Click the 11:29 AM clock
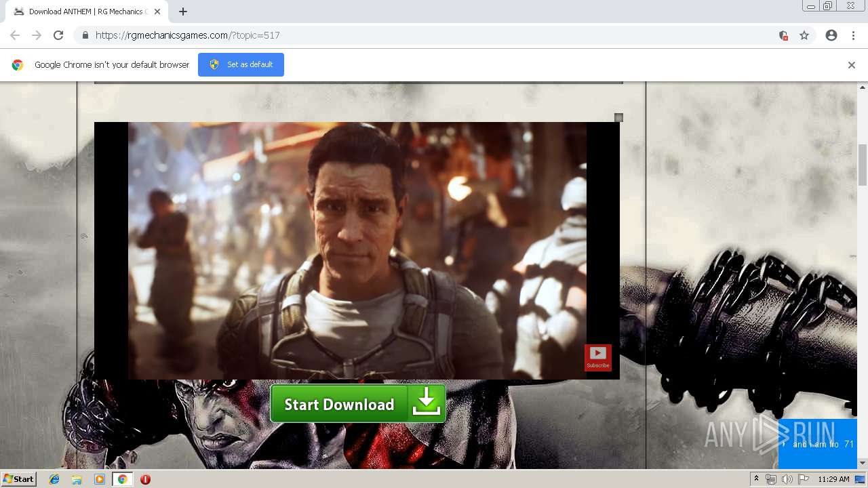The width and height of the screenshot is (868, 488). [x=833, y=479]
